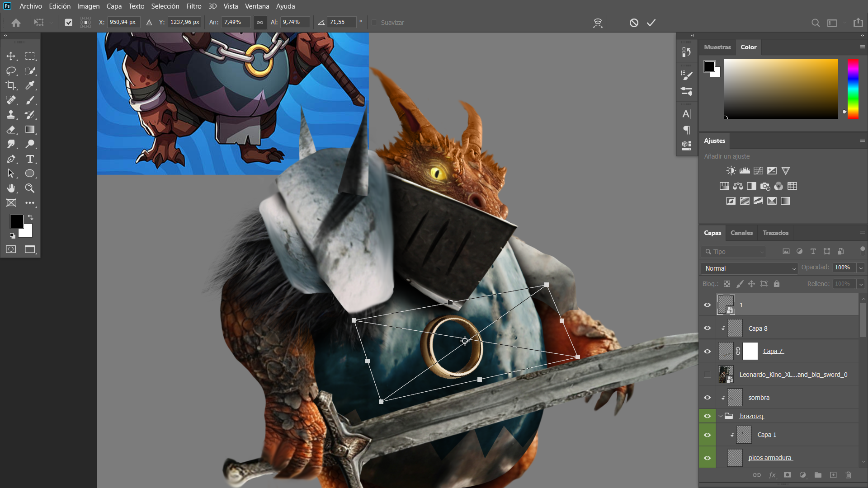The image size is (868, 488).
Task: Open the blend mode Normal dropdown
Action: point(750,268)
